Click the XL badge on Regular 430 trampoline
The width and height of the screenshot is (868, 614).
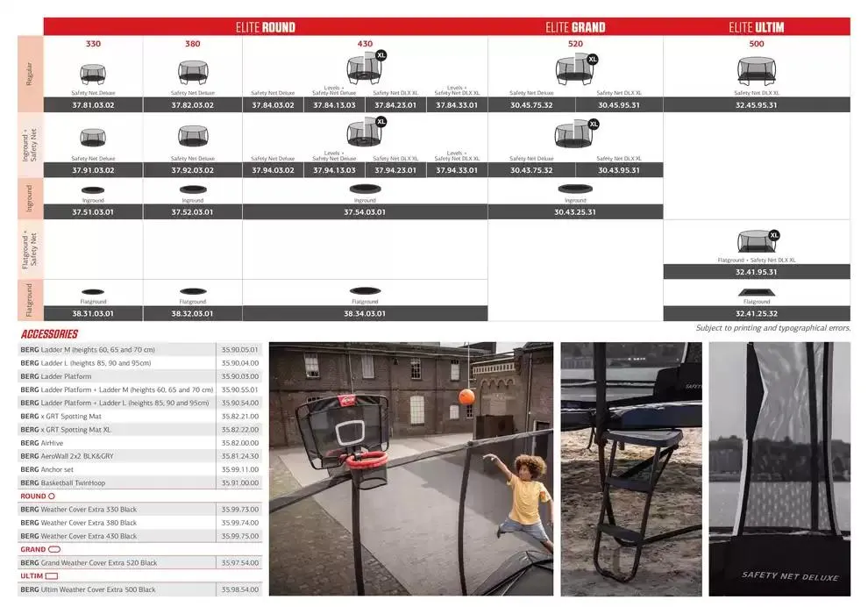(x=381, y=55)
